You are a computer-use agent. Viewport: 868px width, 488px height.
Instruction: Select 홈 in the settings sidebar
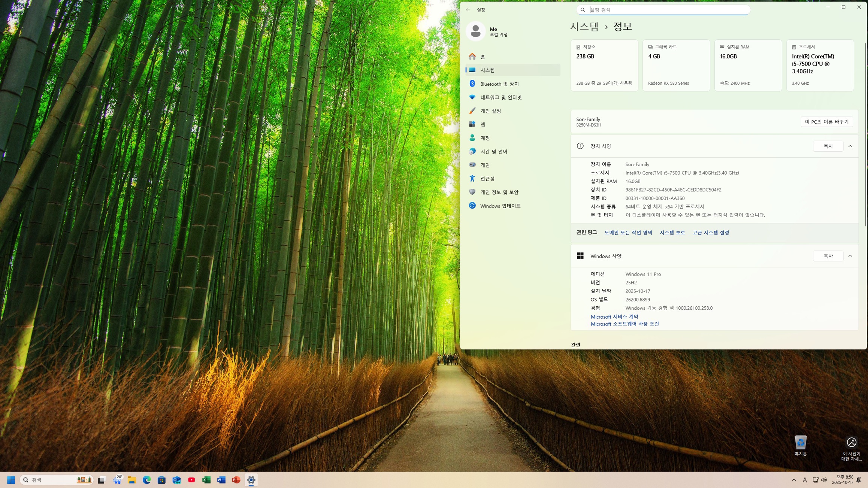coord(483,57)
